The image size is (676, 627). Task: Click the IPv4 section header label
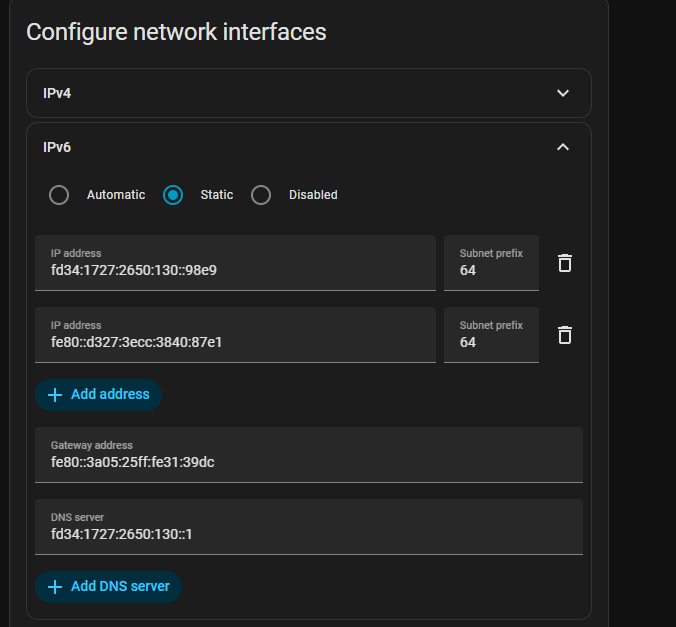click(x=57, y=93)
